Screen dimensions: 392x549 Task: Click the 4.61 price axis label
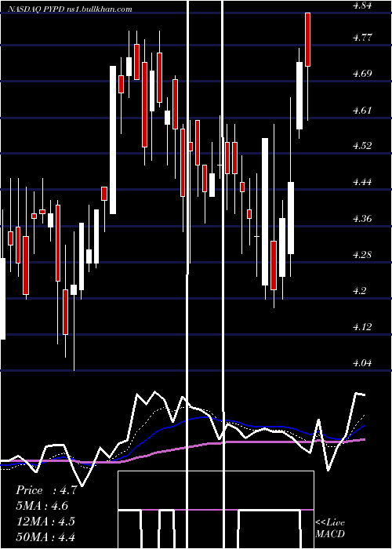tap(362, 111)
